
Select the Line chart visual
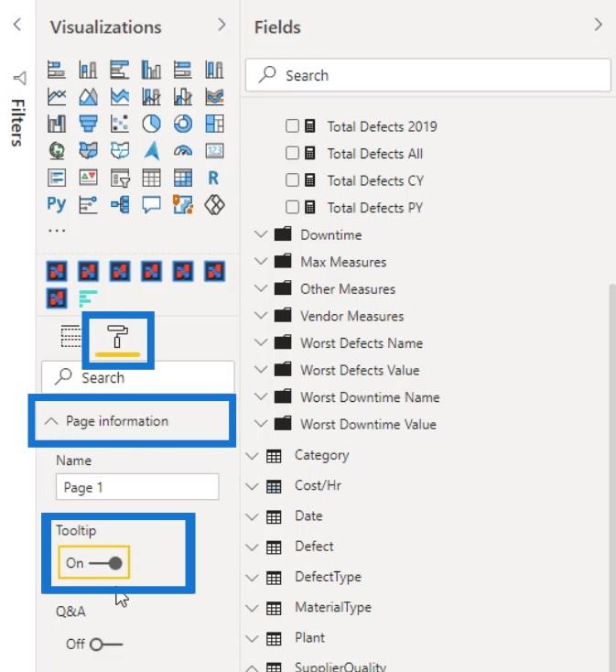pos(57,96)
